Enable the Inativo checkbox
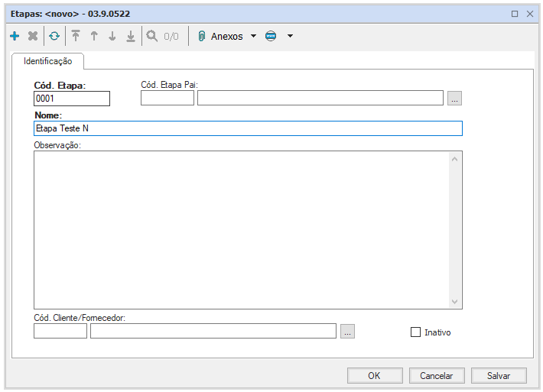The width and height of the screenshot is (543, 392). pos(416,332)
